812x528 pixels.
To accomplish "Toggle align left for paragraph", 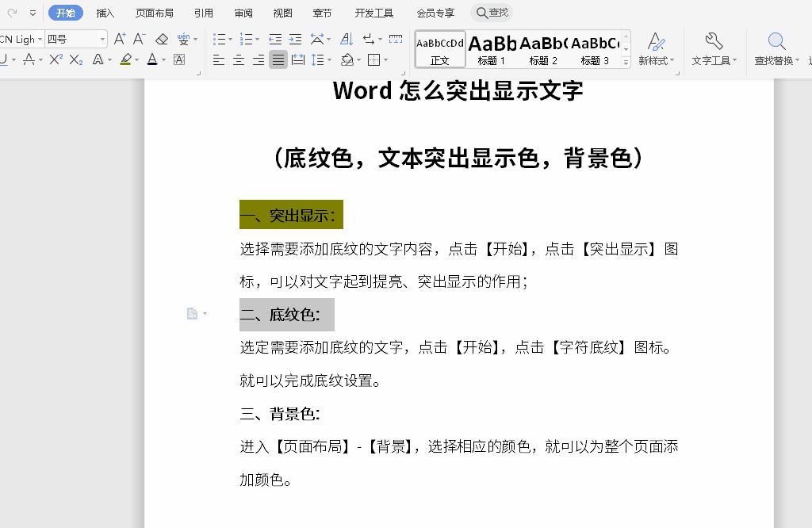I will tap(219, 59).
